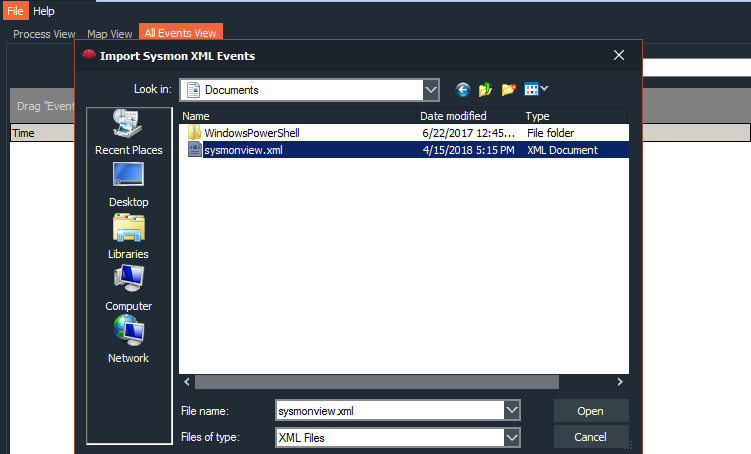Click the 'File folder' type cell
The height and width of the screenshot is (454, 751).
tap(550, 133)
